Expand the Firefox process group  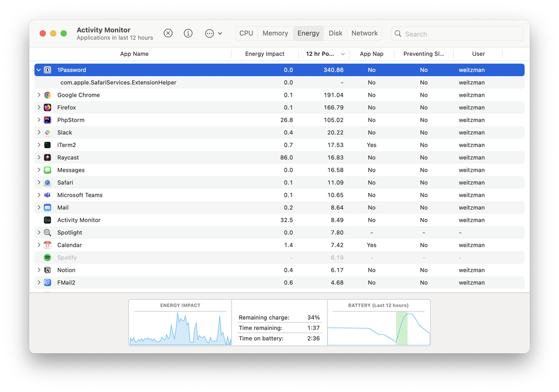(39, 107)
